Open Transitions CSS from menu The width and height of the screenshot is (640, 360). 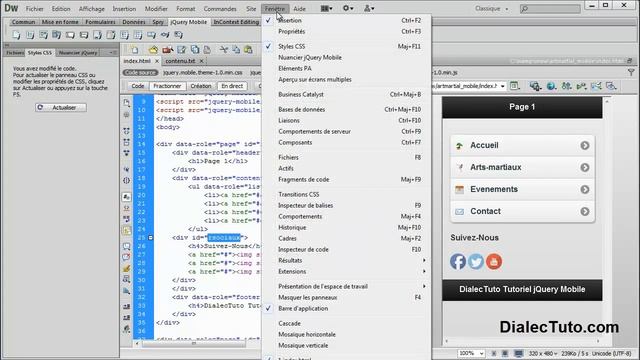346,195
